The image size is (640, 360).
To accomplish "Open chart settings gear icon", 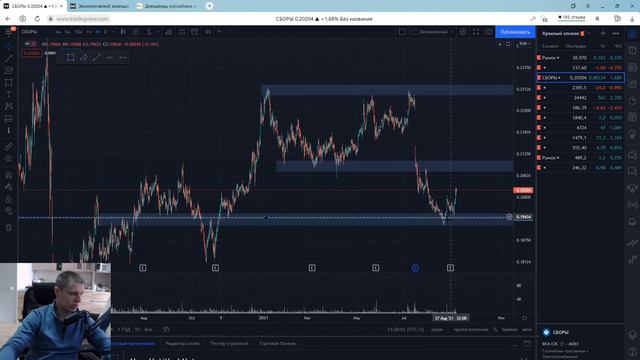I will coord(463,32).
